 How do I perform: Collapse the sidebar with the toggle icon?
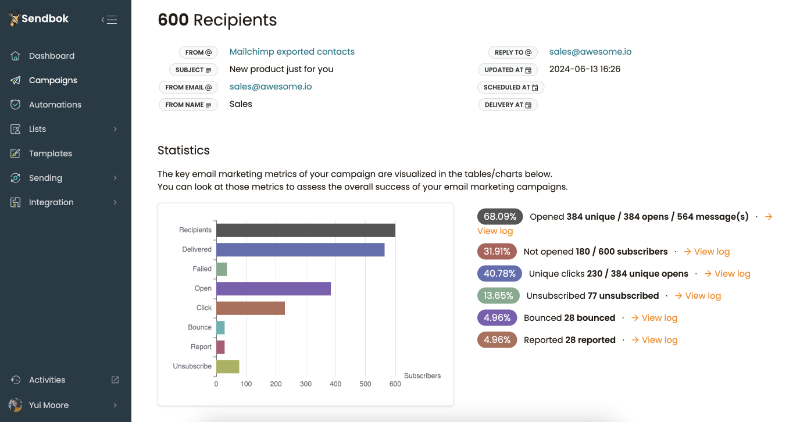pyautogui.click(x=110, y=19)
